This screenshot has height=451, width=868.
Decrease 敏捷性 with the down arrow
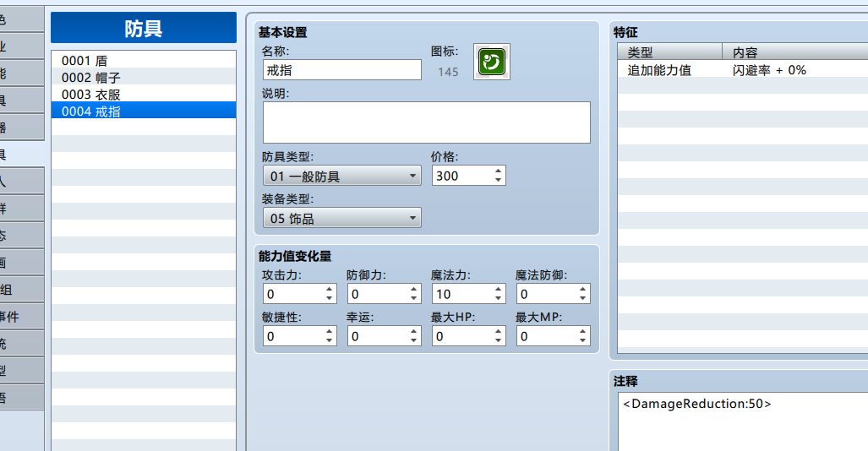(x=329, y=340)
